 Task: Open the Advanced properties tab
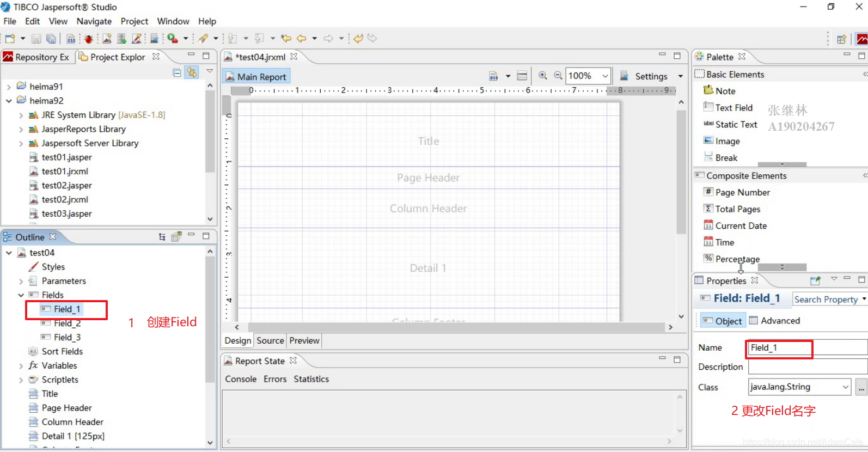click(774, 321)
